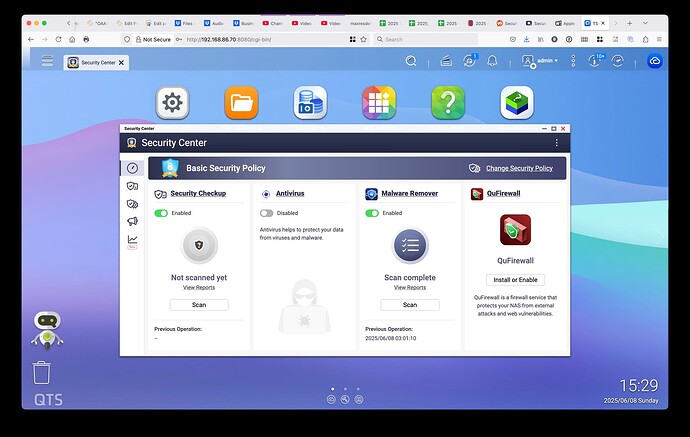This screenshot has height=437, width=690.
Task: Open the reports chart sidebar tab
Action: pyautogui.click(x=132, y=240)
